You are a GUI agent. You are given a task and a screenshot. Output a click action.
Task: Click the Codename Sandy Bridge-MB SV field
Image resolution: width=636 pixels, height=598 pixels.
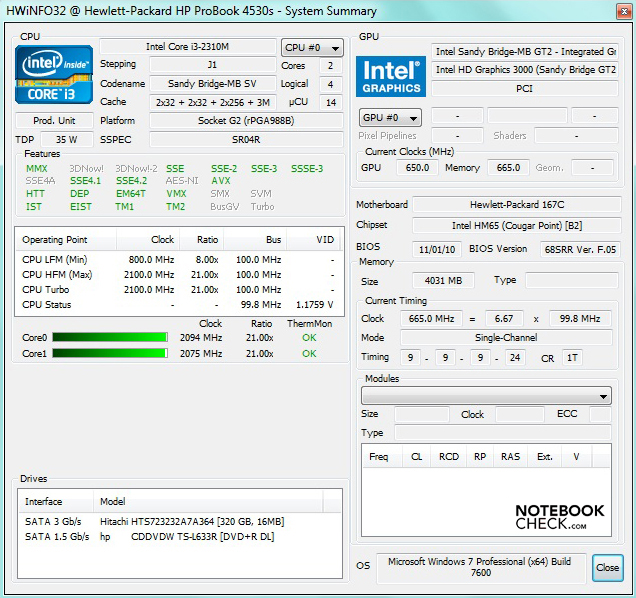[x=213, y=84]
